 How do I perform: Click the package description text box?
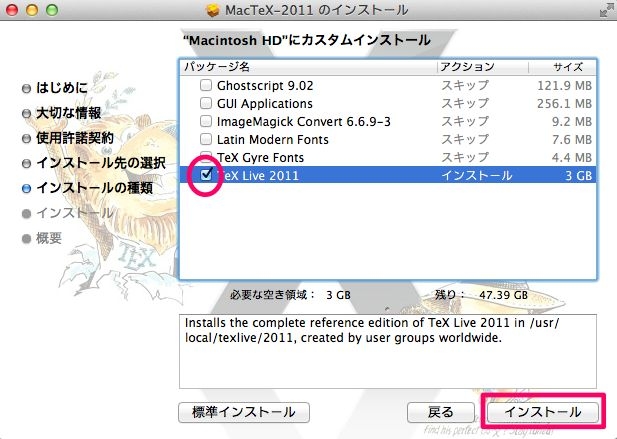point(388,351)
